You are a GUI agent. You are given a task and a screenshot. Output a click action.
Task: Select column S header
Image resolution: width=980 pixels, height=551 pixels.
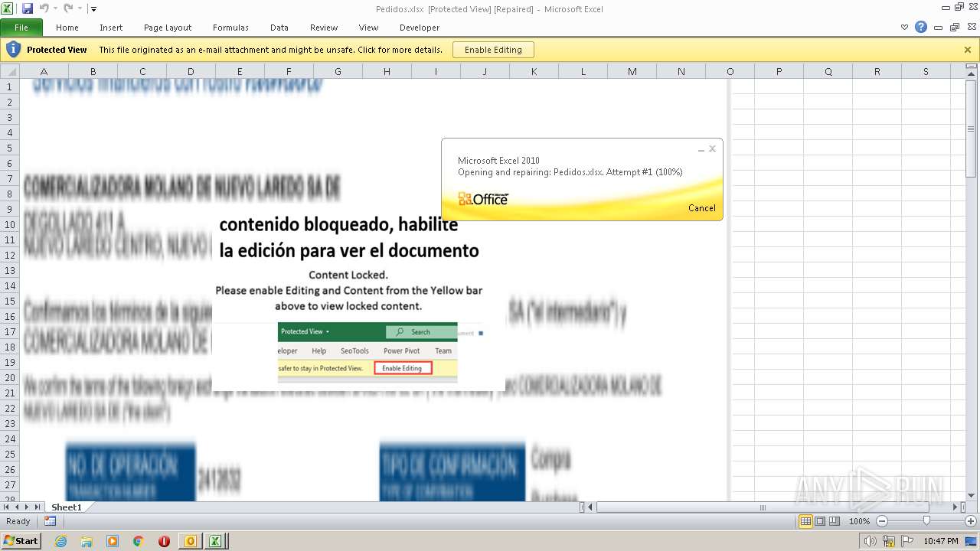coord(926,71)
